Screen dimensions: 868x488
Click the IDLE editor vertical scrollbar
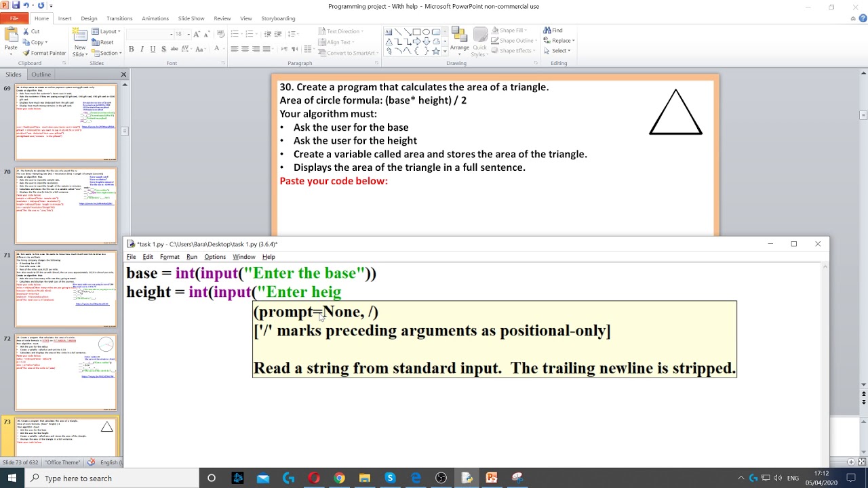coord(825,364)
